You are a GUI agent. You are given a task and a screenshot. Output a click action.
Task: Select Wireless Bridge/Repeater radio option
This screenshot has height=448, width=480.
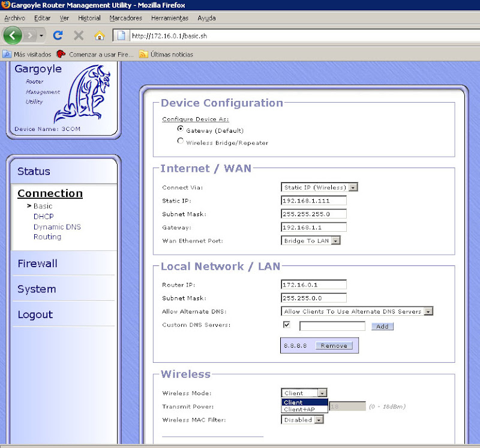click(x=180, y=142)
